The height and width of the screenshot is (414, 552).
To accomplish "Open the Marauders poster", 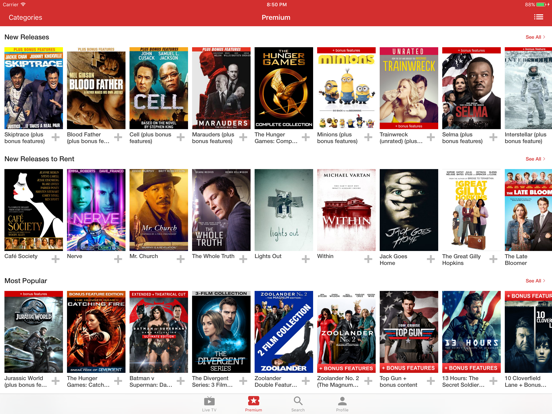I will click(221, 88).
